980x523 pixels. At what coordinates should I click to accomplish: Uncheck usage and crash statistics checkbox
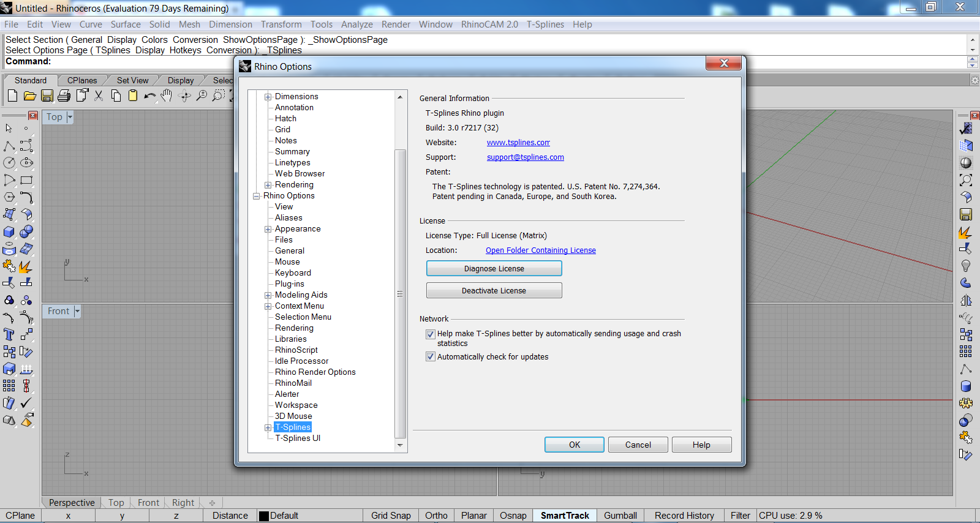[431, 334]
